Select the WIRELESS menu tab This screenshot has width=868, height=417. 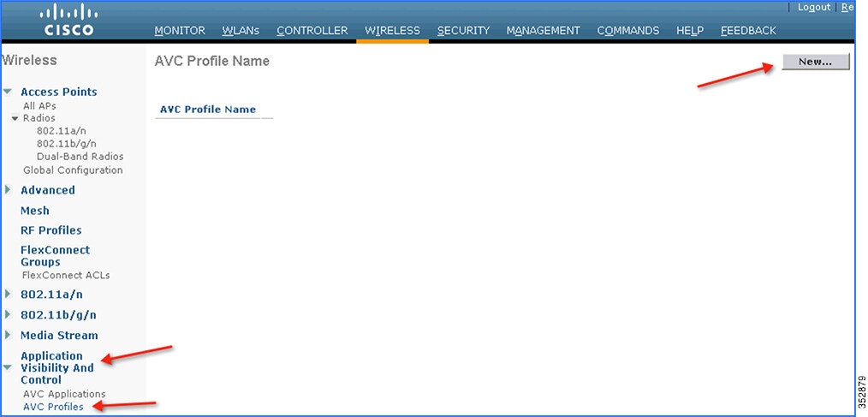pyautogui.click(x=392, y=31)
